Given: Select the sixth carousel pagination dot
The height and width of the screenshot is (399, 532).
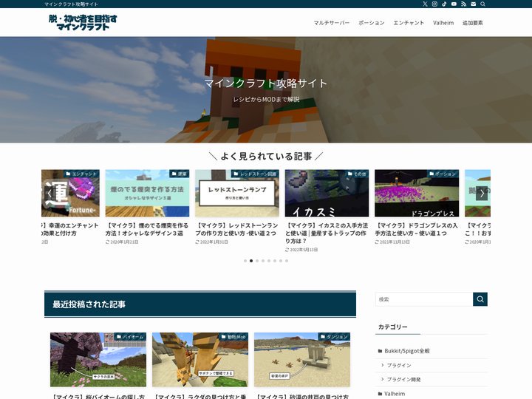Looking at the screenshot, I should coord(275,261).
